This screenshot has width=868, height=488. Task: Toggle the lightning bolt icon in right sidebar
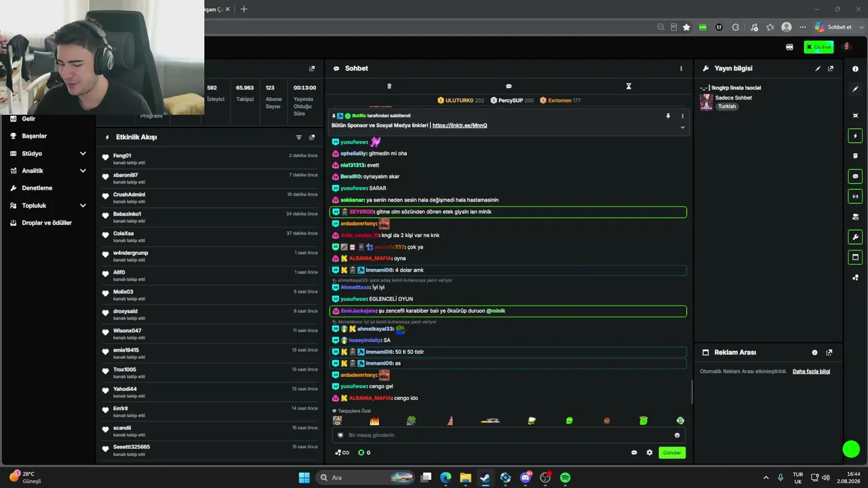(855, 136)
